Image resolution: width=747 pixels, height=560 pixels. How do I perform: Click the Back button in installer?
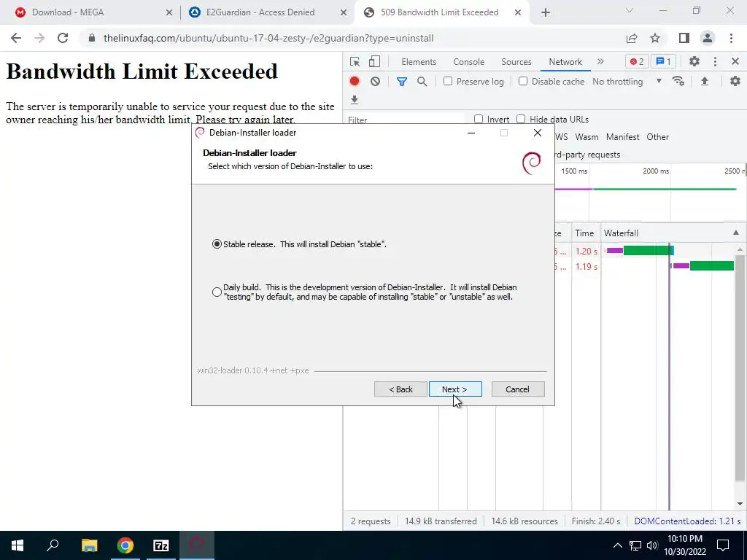(x=400, y=389)
